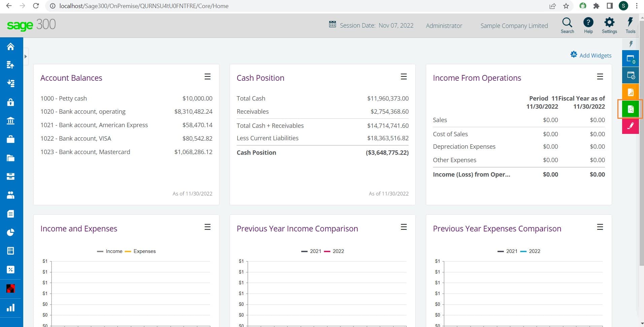The image size is (644, 327).
Task: Open the Account Balances widget menu
Action: pos(207,77)
